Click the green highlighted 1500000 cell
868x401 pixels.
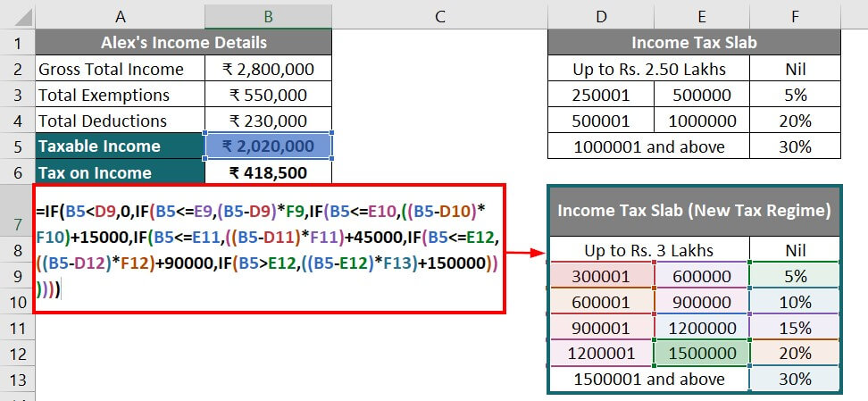point(702,354)
